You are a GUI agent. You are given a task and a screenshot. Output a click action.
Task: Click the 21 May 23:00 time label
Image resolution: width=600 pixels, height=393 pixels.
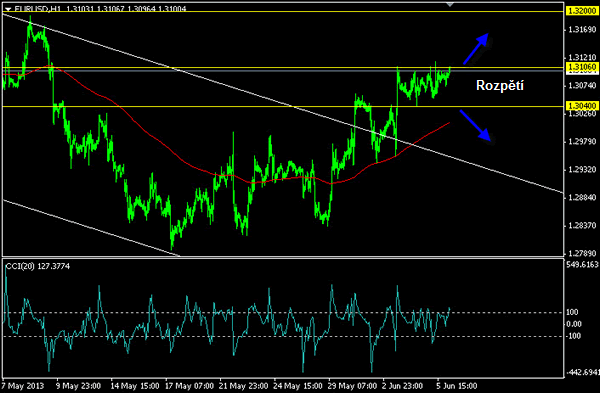pyautogui.click(x=244, y=386)
